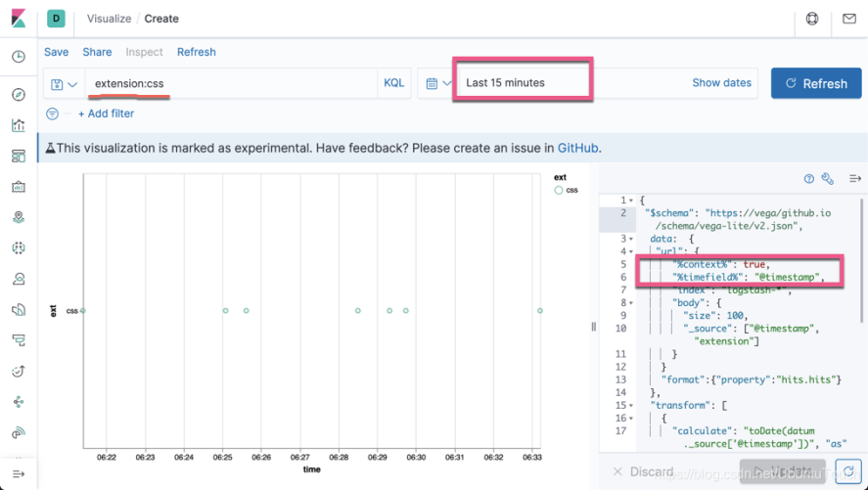This screenshot has width=868, height=490.
Task: Open the calendar quick time menu
Action: (438, 83)
